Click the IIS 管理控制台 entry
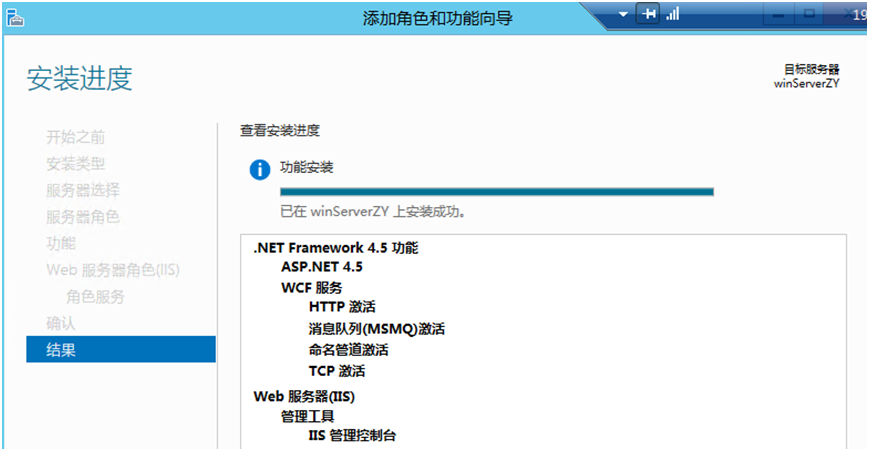This screenshot has width=869, height=451. pos(352,435)
